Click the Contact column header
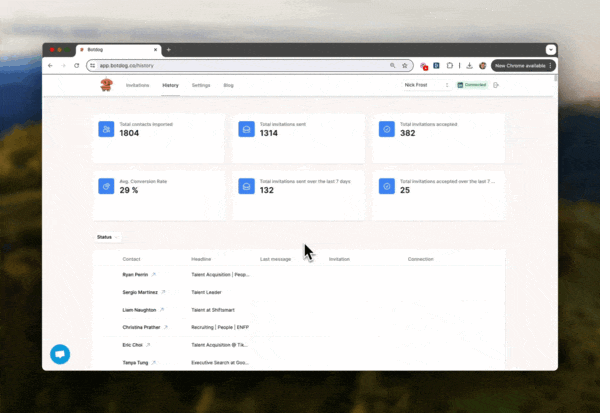 coord(131,259)
